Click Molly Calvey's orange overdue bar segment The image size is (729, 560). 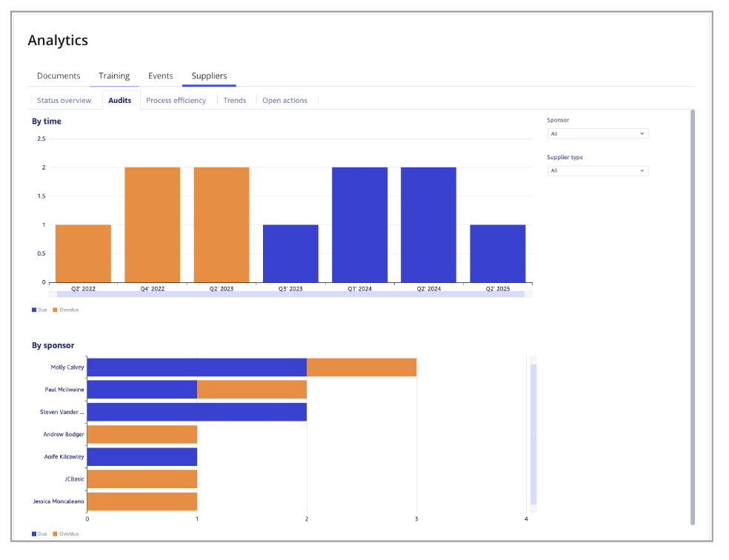click(x=362, y=367)
